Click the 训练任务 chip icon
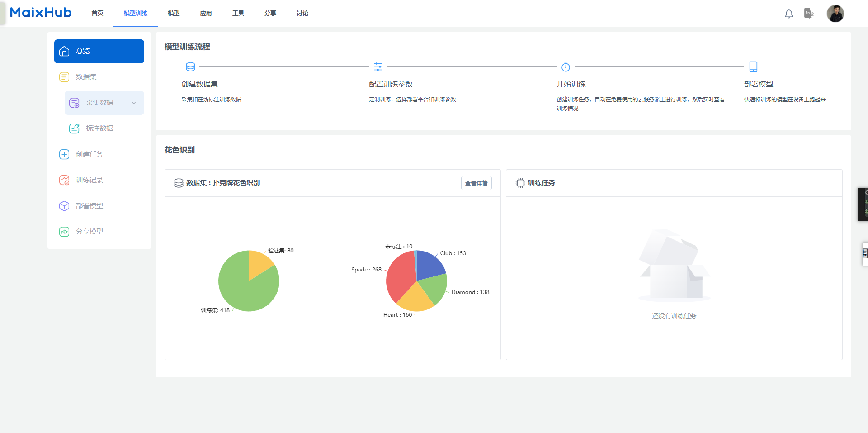 tap(520, 183)
